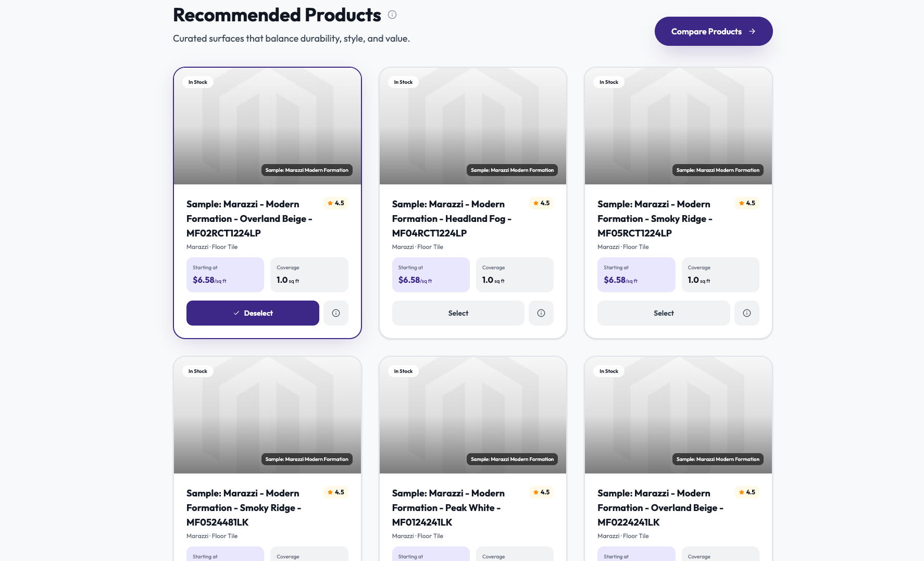This screenshot has width=924, height=561.
Task: Click the In Stock badge on MF05RCT1224LP card
Action: click(x=609, y=82)
